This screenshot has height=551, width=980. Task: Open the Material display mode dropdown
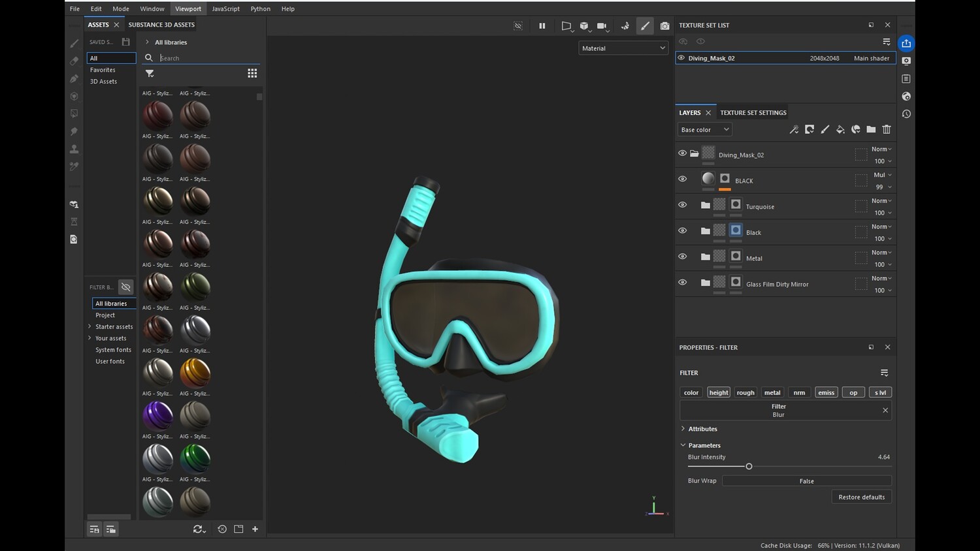pos(623,48)
